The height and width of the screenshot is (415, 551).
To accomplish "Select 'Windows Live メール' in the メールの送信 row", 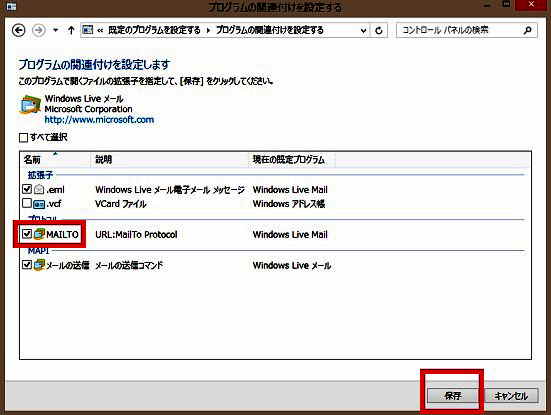I will (292, 265).
